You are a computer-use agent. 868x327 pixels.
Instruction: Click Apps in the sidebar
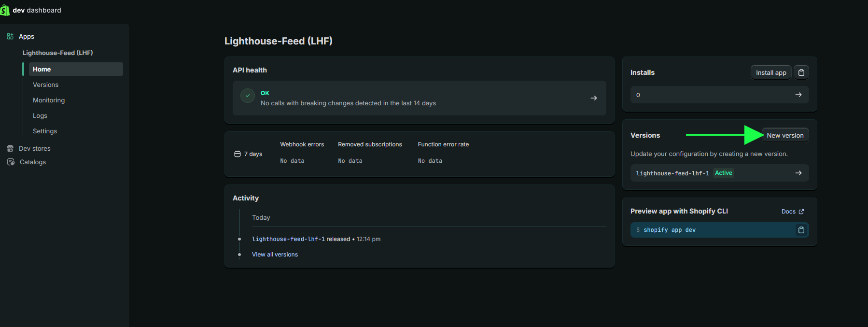point(27,36)
